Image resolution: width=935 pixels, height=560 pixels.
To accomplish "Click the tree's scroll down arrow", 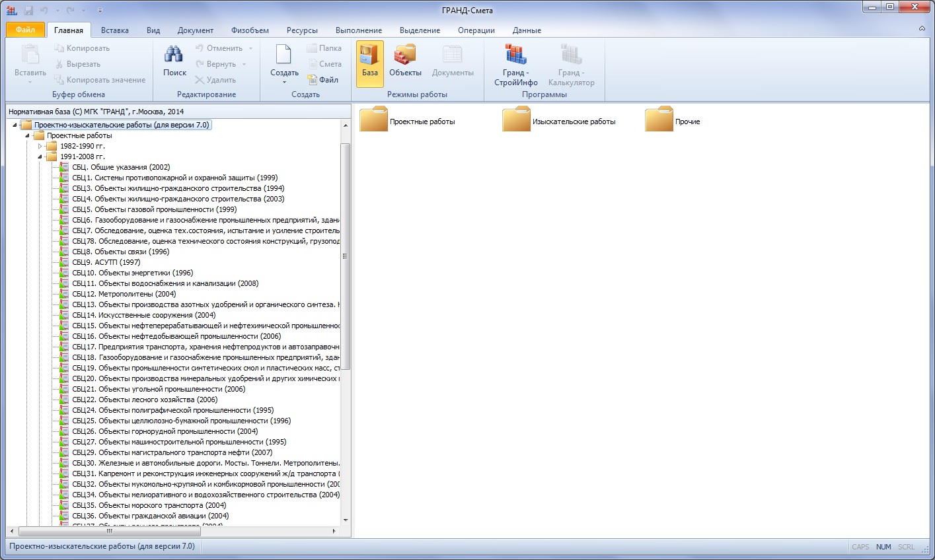I will [x=345, y=520].
